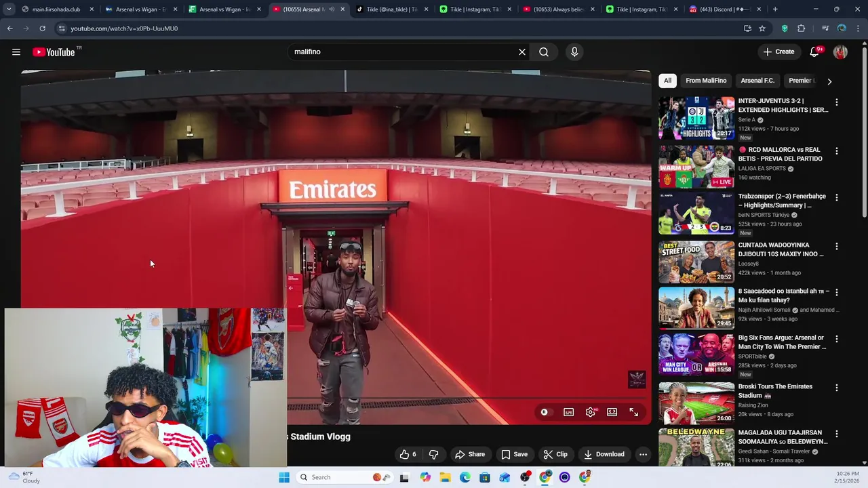The width and height of the screenshot is (868, 488).
Task: Switch to Discord (443) browser tab
Action: point(725,9)
